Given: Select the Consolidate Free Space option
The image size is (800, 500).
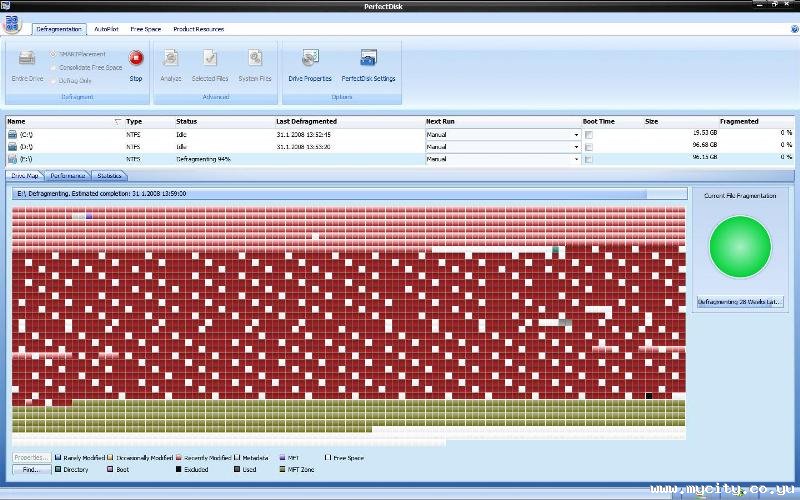Looking at the screenshot, I should pos(53,67).
